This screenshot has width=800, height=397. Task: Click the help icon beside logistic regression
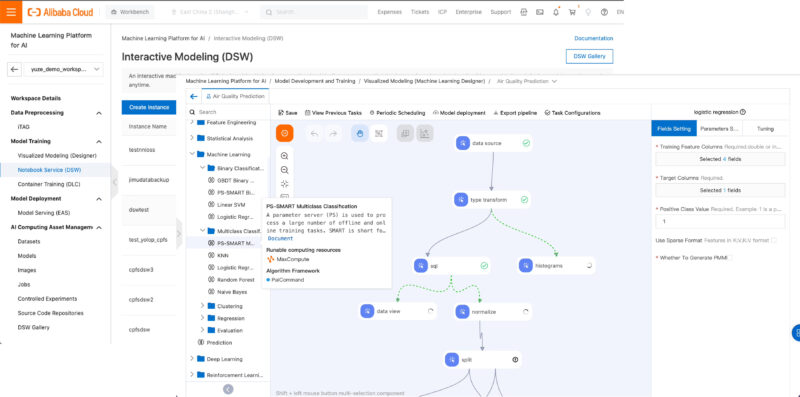click(x=743, y=112)
